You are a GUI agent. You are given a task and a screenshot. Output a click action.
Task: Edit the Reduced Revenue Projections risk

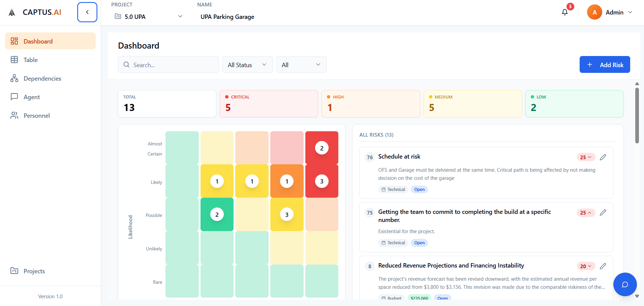point(603,266)
